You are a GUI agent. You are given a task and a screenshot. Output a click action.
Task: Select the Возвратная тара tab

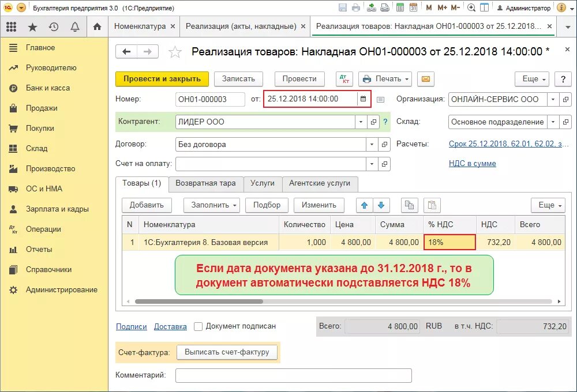[206, 183]
